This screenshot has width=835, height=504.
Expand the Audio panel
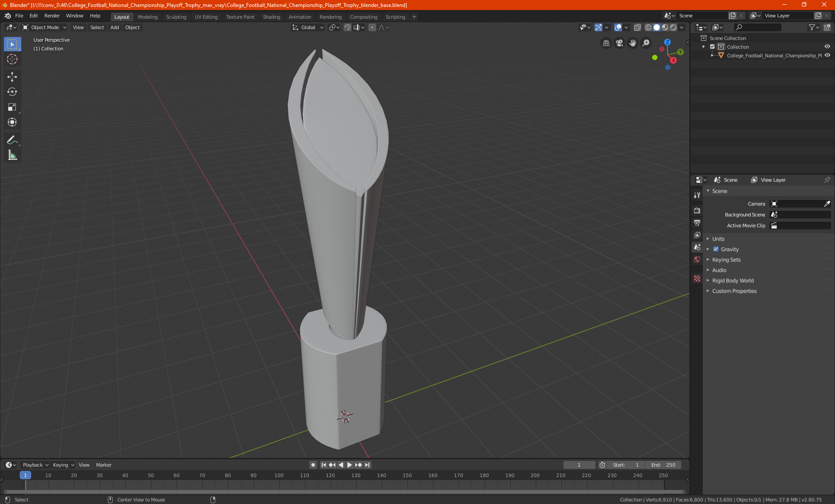pyautogui.click(x=719, y=270)
